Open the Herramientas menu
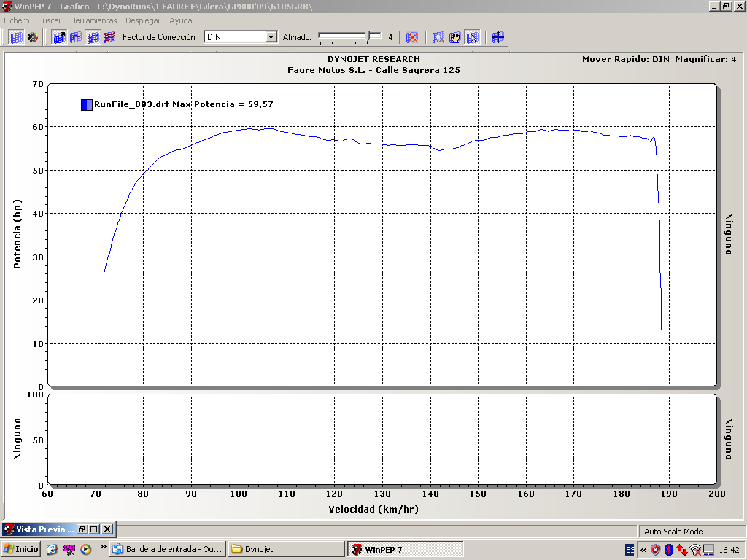747x560 pixels. (93, 20)
